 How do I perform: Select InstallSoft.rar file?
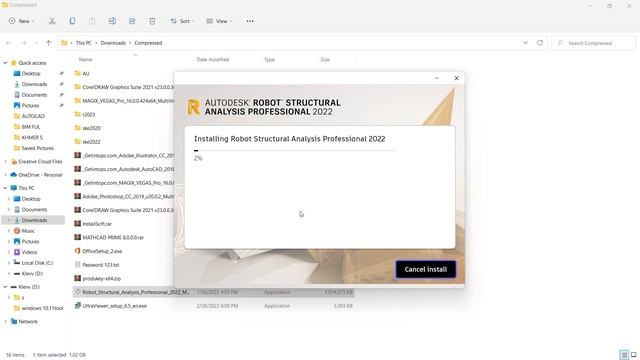(x=97, y=224)
